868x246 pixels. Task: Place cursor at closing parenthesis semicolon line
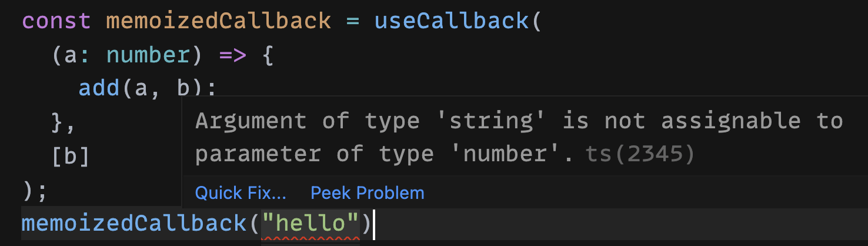[34, 190]
